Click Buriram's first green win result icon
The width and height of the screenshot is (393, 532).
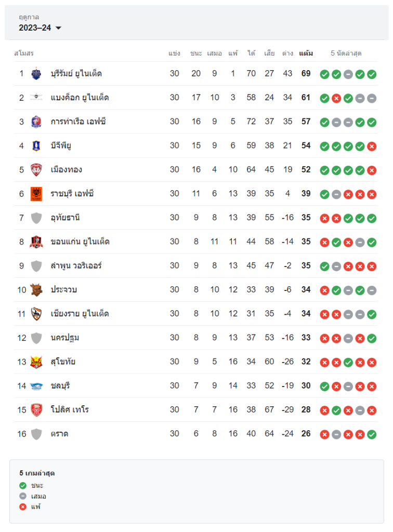324,74
